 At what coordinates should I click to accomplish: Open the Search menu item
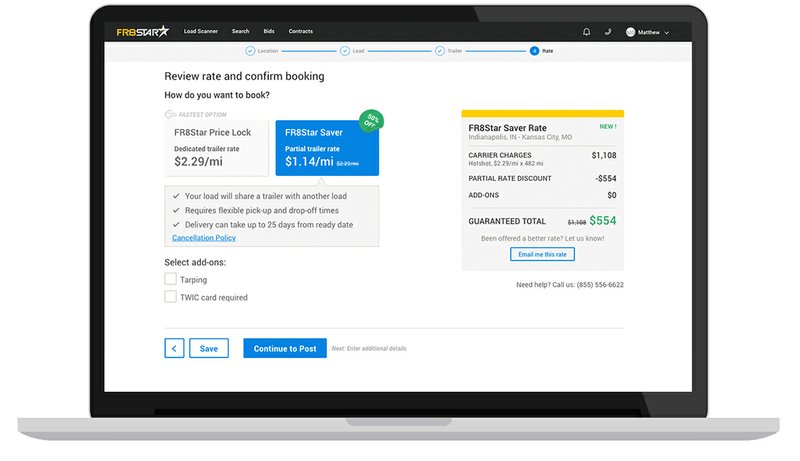pyautogui.click(x=240, y=31)
